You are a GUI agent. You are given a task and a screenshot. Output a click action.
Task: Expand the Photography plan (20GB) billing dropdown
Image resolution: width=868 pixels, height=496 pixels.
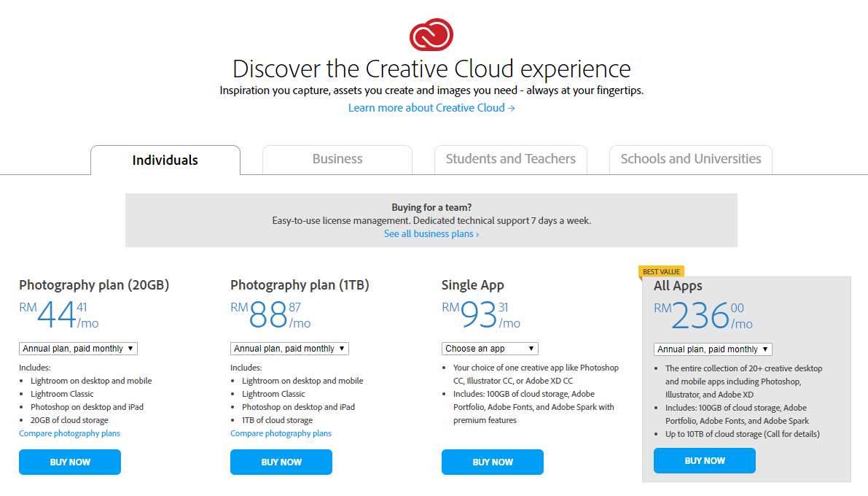coord(78,349)
